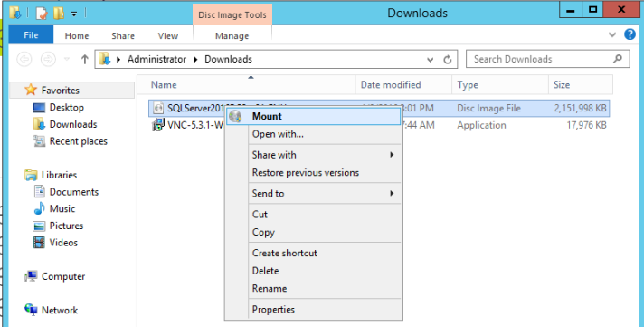Click the address bar folder icon
Viewport: 644px width, 327px height.
pos(105,59)
